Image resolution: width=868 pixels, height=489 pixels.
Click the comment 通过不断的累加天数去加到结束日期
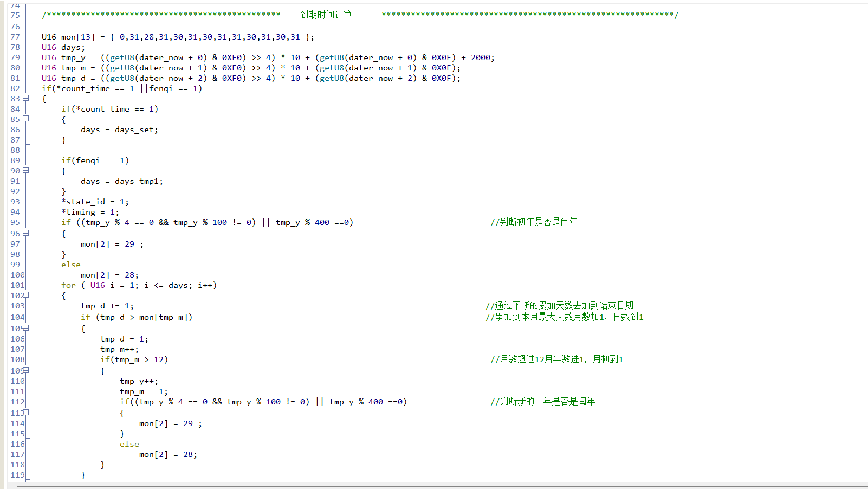560,305
